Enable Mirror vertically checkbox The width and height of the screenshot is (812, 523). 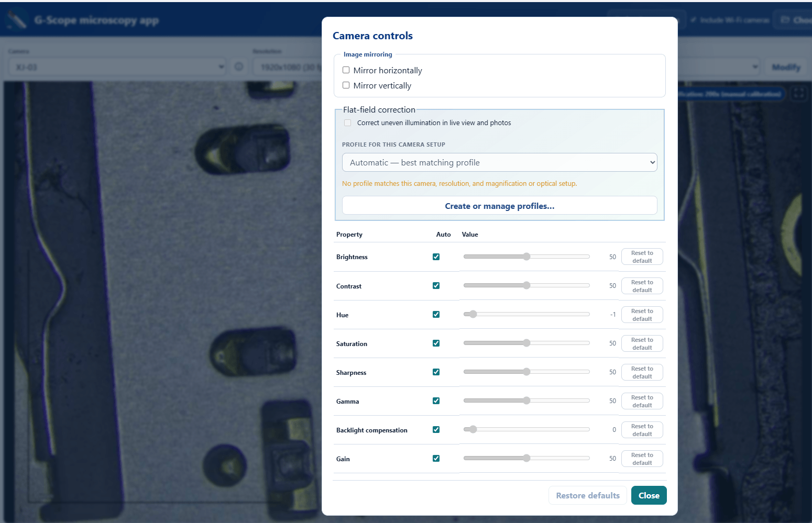[346, 85]
